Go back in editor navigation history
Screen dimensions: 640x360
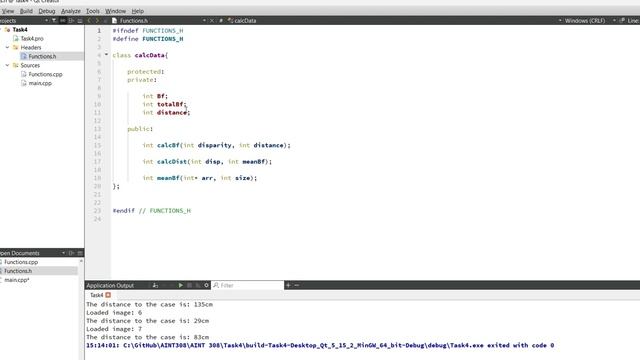(x=89, y=20)
